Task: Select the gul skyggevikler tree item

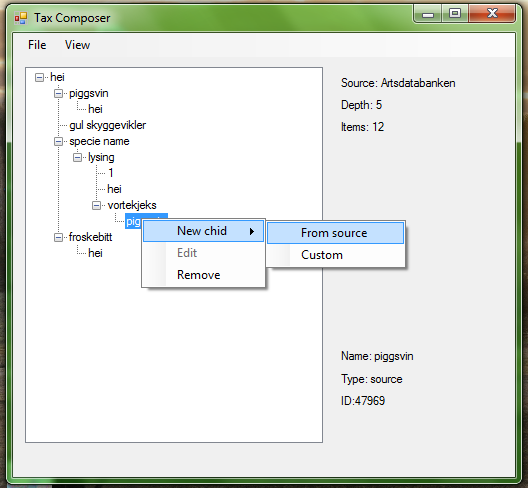Action: point(107,125)
